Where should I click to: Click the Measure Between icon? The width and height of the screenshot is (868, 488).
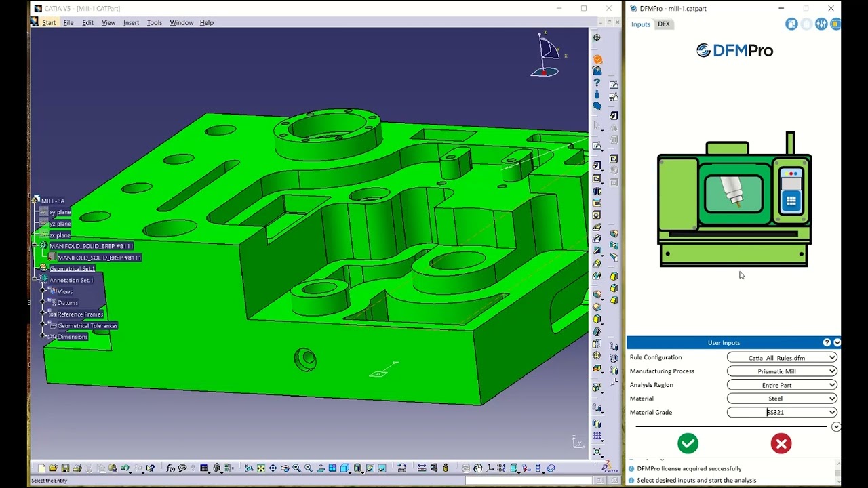click(422, 468)
